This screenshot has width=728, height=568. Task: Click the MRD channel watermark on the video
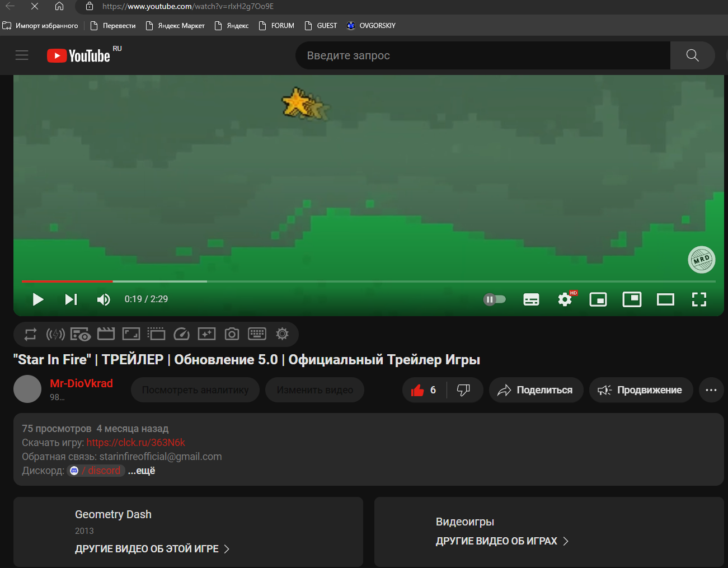[x=701, y=260]
